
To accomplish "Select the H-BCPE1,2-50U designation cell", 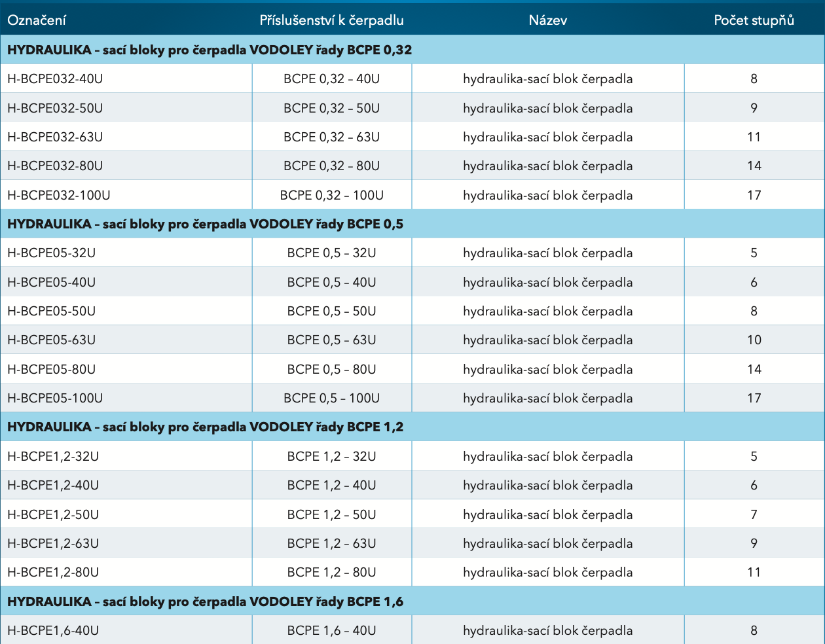I will tap(126, 514).
